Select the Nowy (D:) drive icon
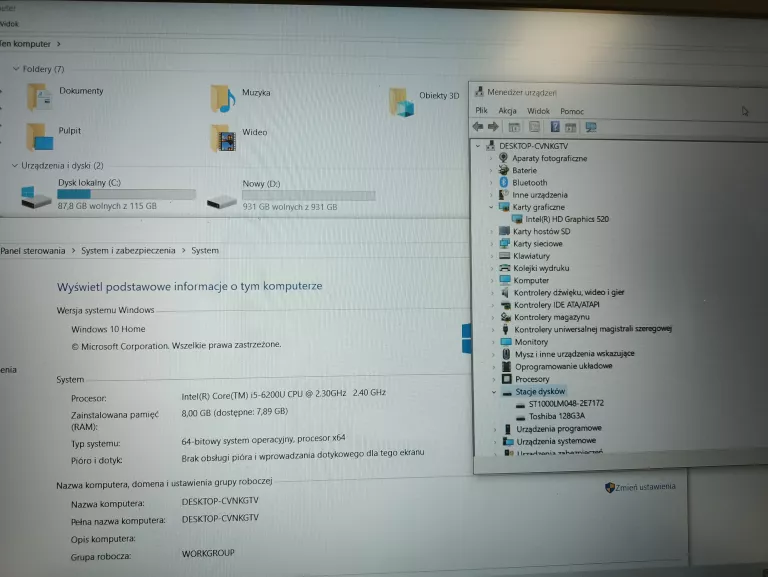The width and height of the screenshot is (768, 577). (221, 201)
